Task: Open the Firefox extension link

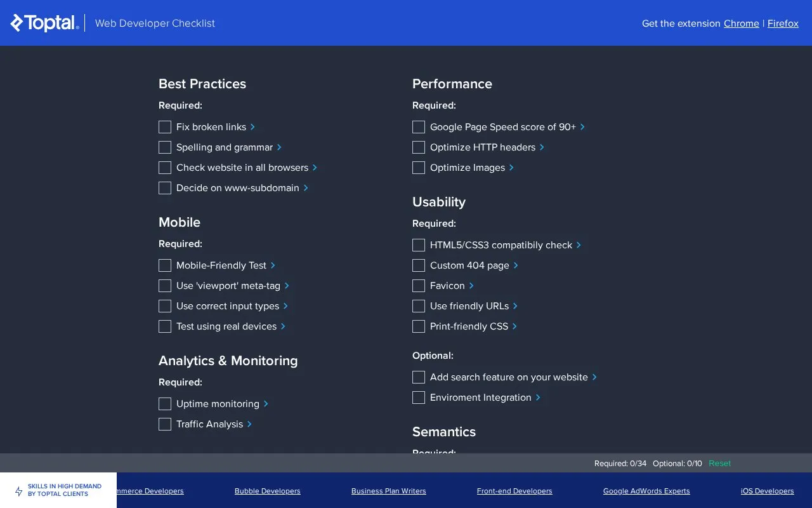Action: [783, 23]
